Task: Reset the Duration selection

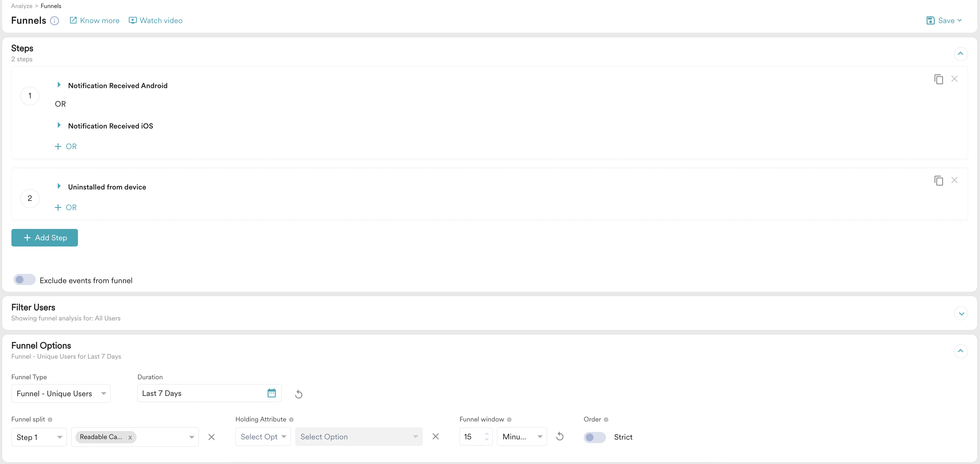Action: coord(299,394)
